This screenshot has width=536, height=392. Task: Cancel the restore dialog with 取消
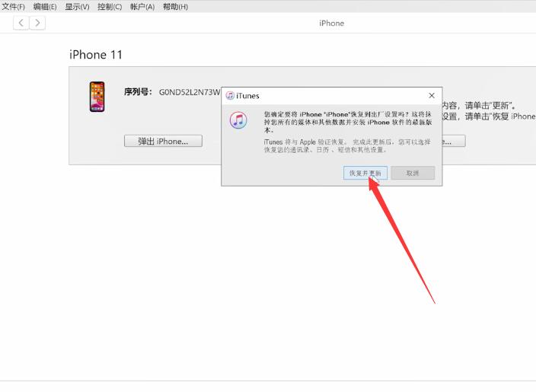(413, 173)
